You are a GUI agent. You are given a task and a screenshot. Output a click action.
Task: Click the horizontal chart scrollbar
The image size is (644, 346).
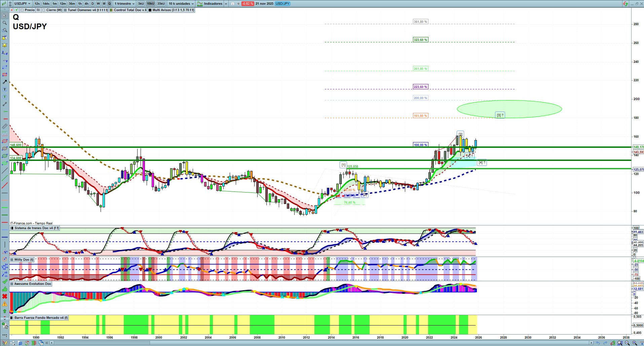321,343
